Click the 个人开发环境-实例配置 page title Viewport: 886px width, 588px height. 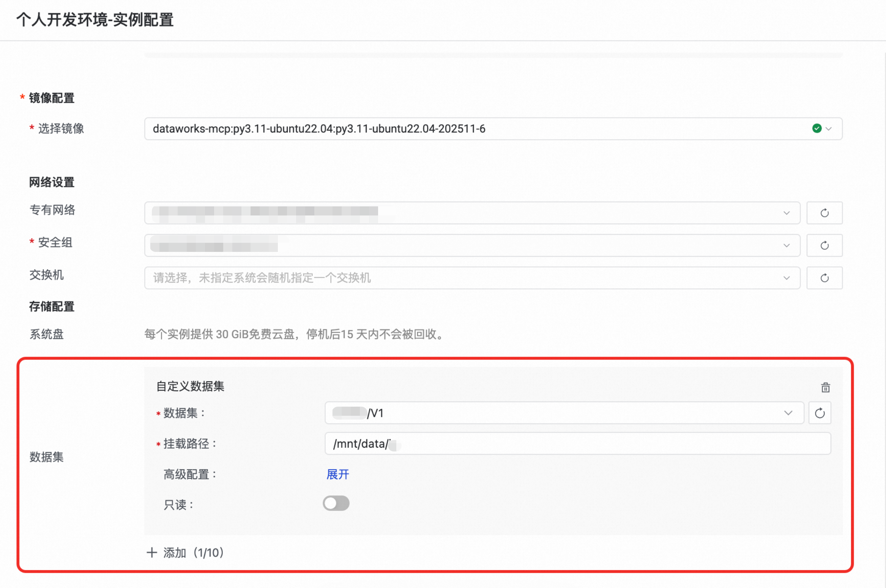coord(95,20)
